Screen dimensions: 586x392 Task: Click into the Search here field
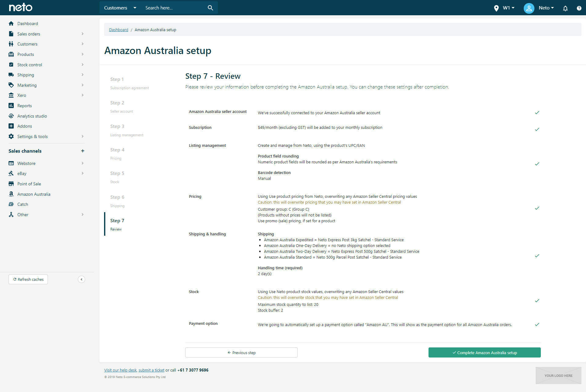(174, 8)
